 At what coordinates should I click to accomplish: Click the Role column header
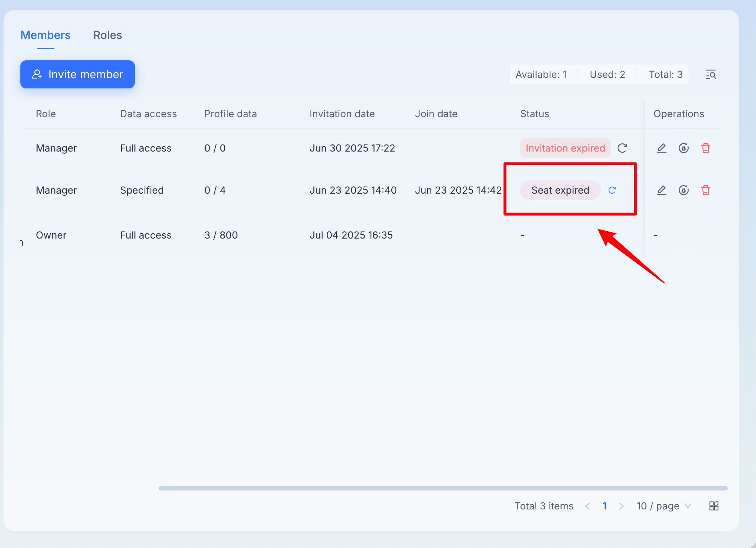coord(46,114)
